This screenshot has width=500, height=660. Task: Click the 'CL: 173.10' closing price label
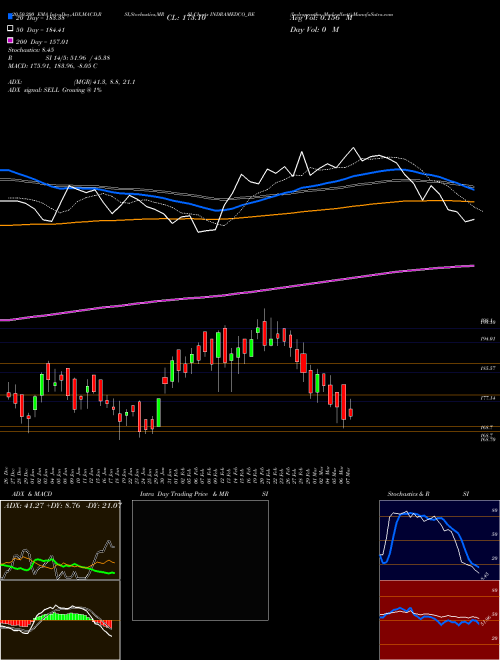coord(186,18)
